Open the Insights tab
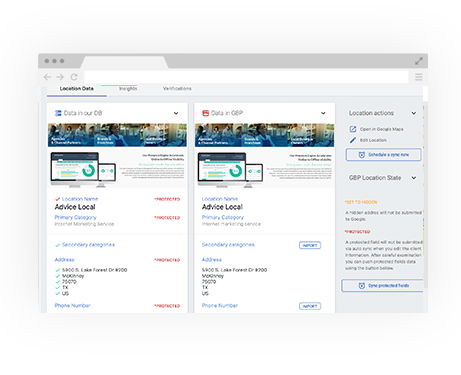 click(x=128, y=89)
